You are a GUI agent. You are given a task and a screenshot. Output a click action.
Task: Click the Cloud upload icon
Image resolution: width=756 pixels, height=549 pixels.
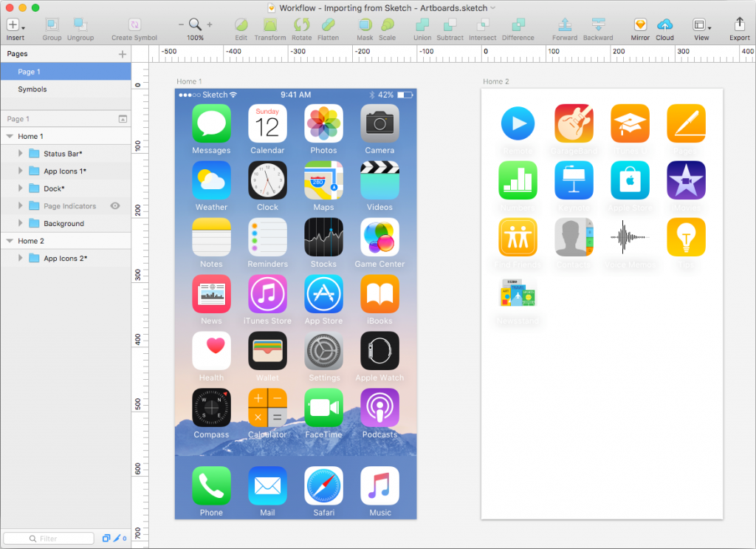click(665, 24)
